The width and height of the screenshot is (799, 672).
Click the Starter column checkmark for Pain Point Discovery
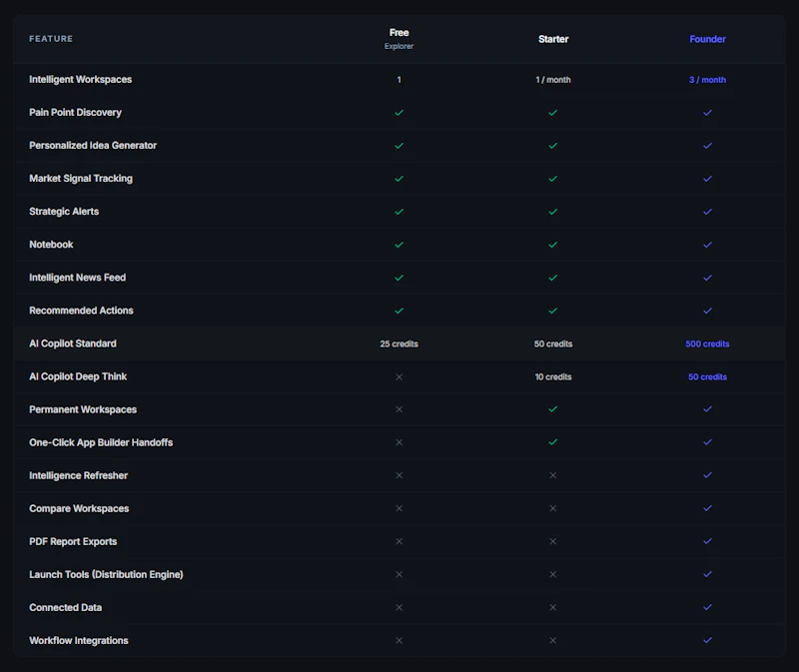point(553,113)
